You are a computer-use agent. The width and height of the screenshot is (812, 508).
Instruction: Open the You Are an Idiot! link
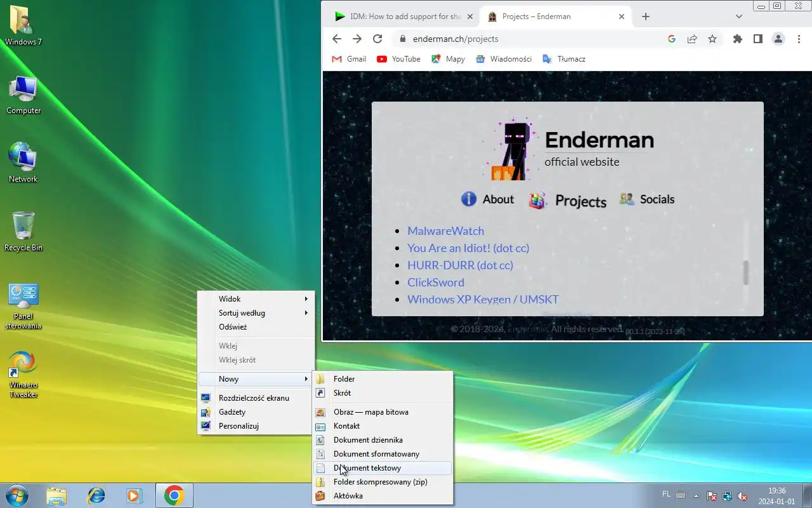[x=468, y=248]
